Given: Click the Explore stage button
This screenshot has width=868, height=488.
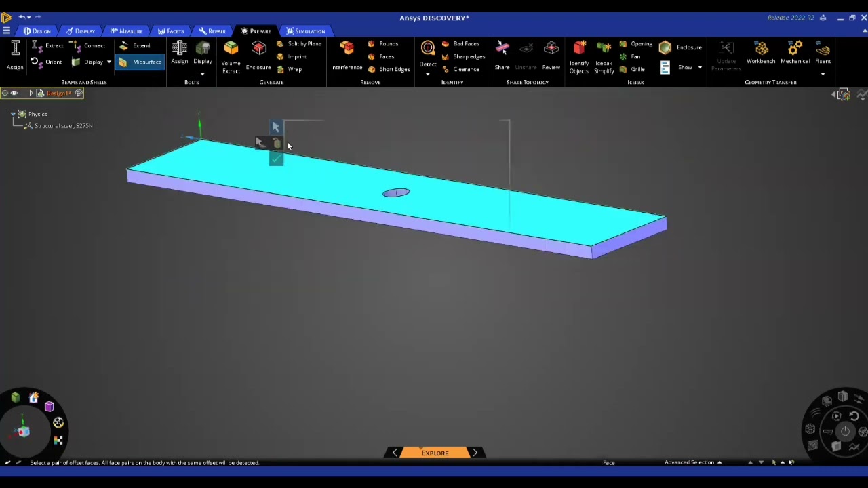Looking at the screenshot, I should point(435,453).
